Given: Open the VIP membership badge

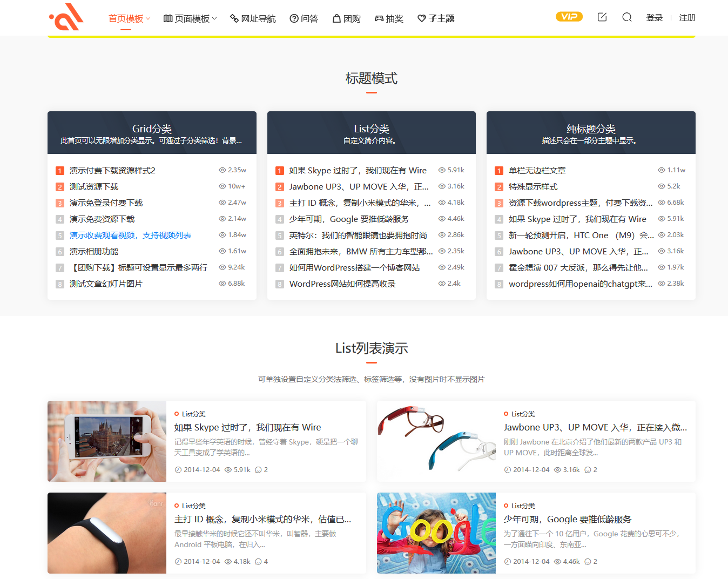Looking at the screenshot, I should (569, 17).
